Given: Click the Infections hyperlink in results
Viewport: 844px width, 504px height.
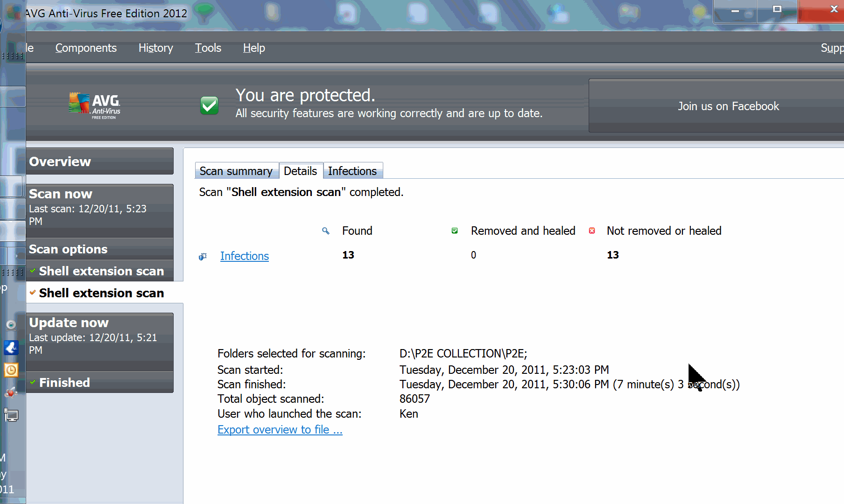Looking at the screenshot, I should 244,256.
